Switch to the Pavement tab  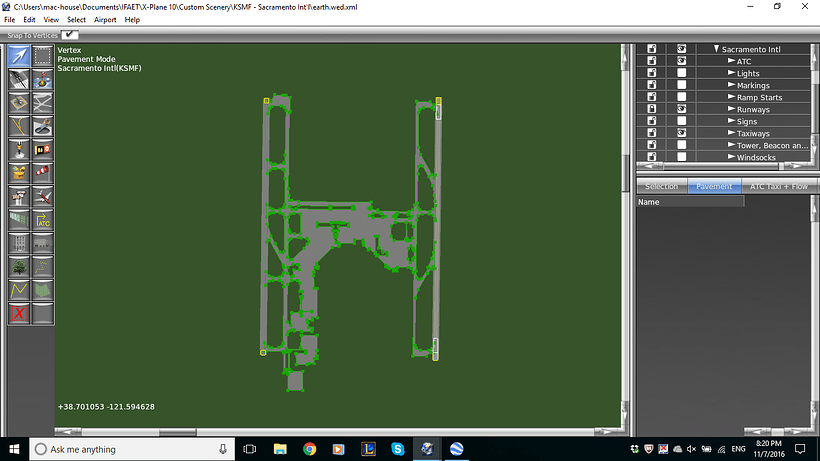pos(714,186)
